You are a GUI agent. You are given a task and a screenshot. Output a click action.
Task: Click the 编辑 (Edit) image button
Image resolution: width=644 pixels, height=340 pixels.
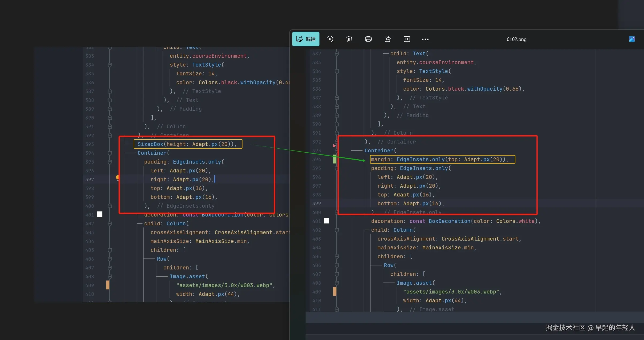click(x=306, y=39)
